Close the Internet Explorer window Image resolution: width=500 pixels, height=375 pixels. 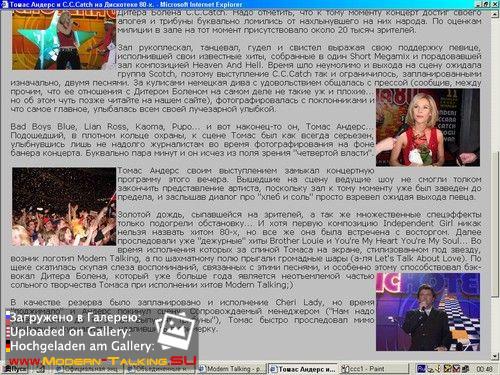click(x=495, y=4)
